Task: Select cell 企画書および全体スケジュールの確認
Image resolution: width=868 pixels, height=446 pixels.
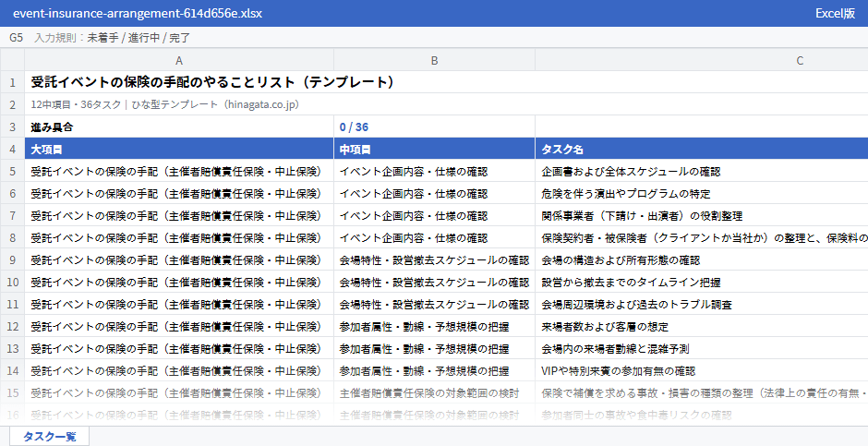Action: [x=702, y=172]
